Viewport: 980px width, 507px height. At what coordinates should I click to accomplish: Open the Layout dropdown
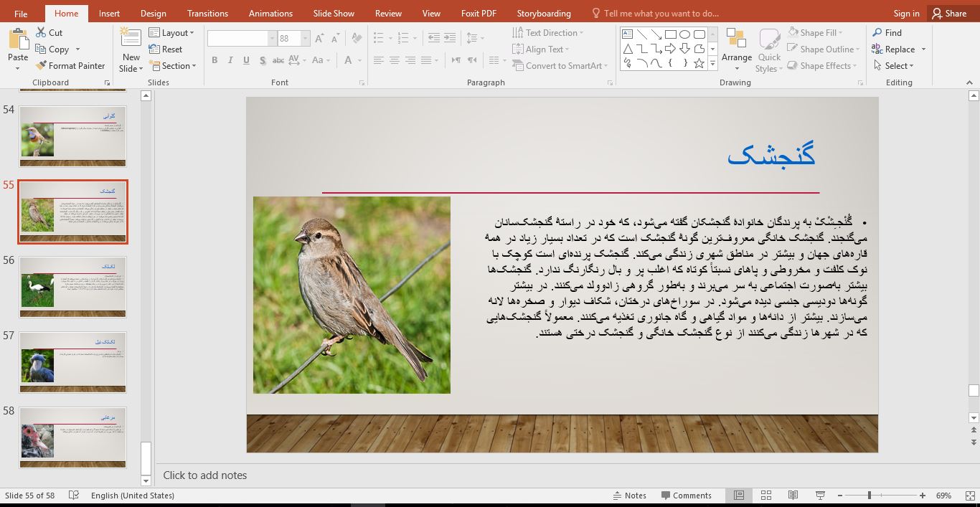coord(172,32)
